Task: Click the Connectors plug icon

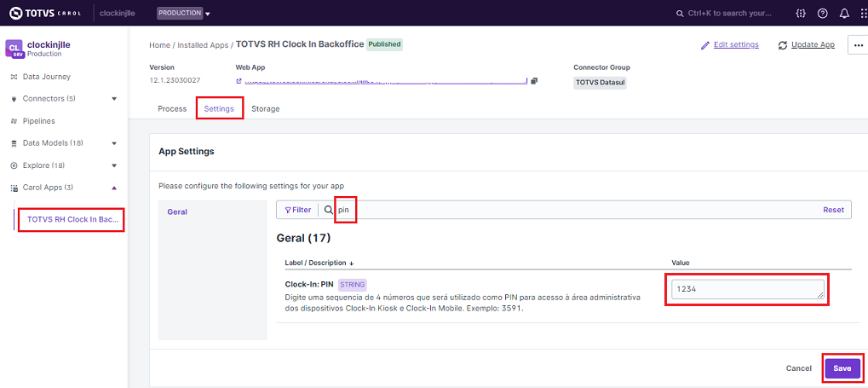Action: (x=14, y=99)
